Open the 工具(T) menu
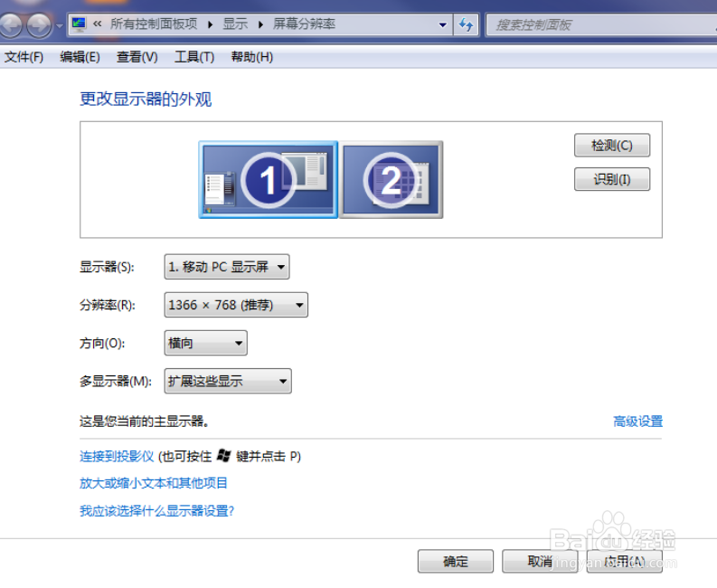Screen dimensions: 717x588 click(194, 57)
